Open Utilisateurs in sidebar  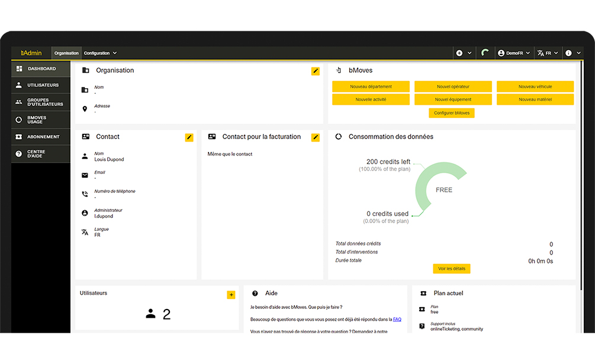pyautogui.click(x=41, y=85)
